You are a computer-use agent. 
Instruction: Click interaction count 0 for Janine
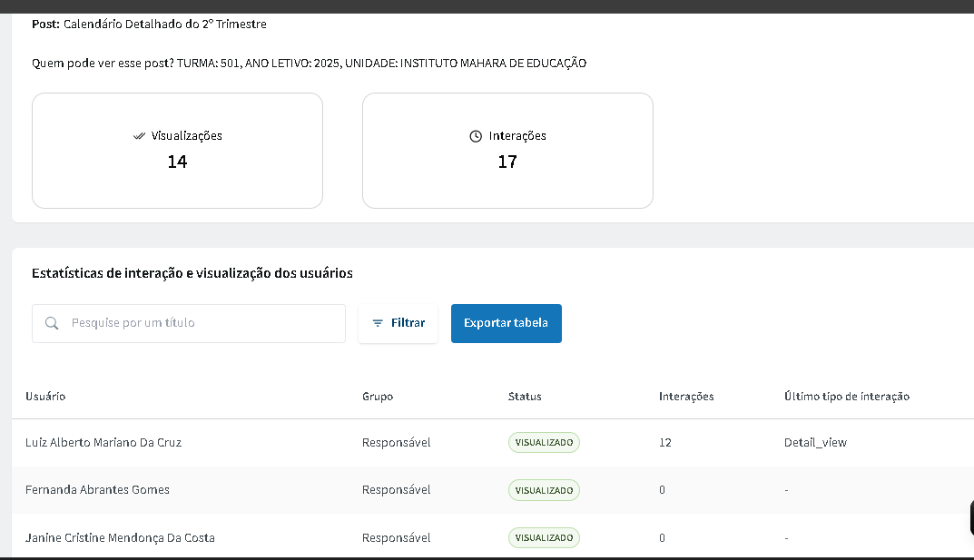coord(662,537)
